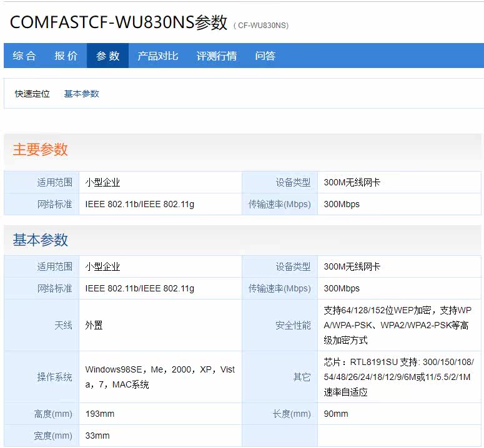Click 网络标准 label in 基本参数 table
The width and height of the screenshot is (484, 448).
54,288
